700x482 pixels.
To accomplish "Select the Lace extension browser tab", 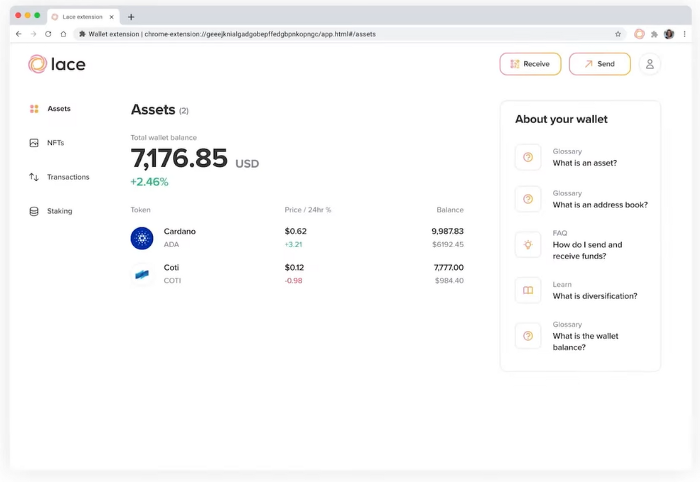I will click(x=83, y=17).
